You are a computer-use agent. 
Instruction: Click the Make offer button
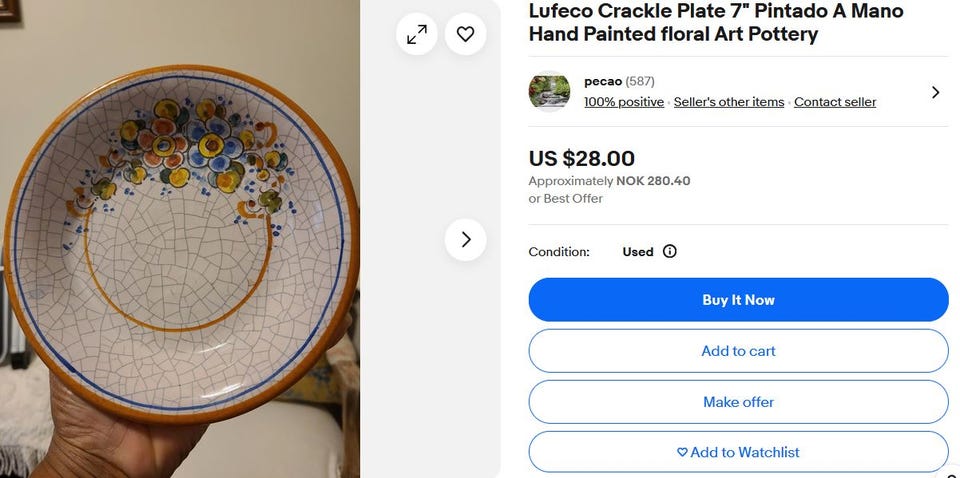[738, 402]
